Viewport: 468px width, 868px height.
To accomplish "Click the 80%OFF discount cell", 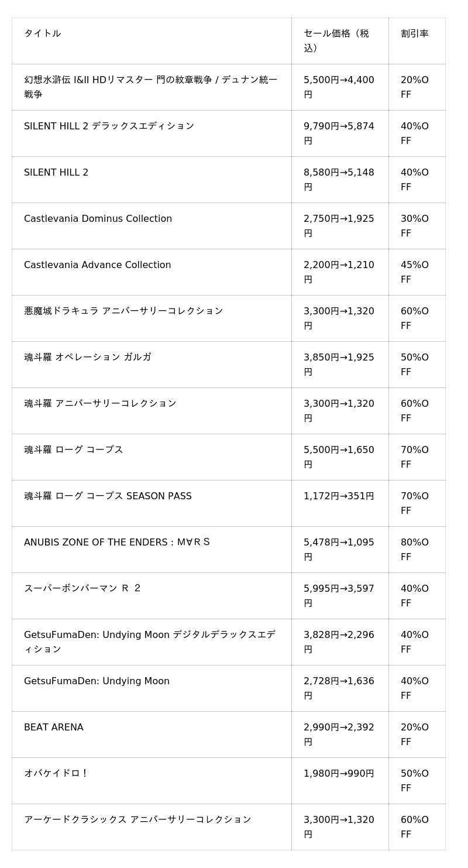I will pyautogui.click(x=415, y=550).
